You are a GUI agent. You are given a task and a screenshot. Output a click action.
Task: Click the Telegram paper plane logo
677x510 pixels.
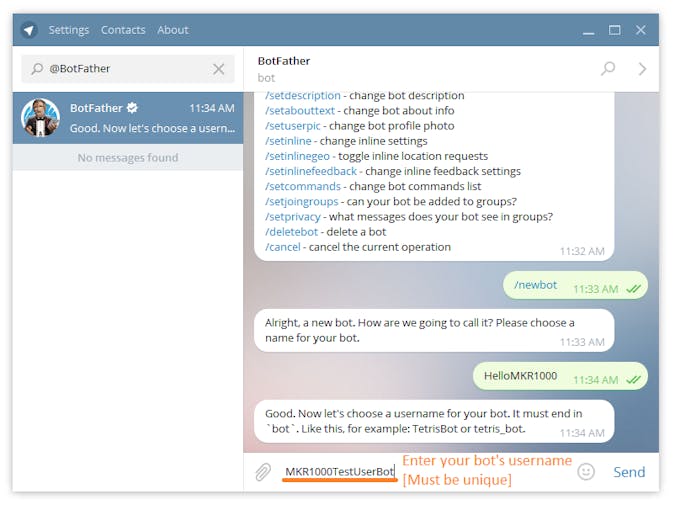[29, 30]
